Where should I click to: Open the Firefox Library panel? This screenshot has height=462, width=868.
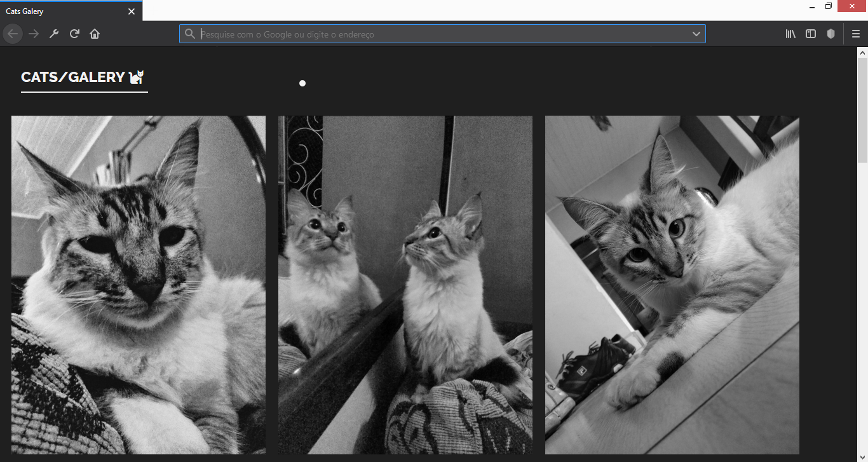pyautogui.click(x=790, y=34)
